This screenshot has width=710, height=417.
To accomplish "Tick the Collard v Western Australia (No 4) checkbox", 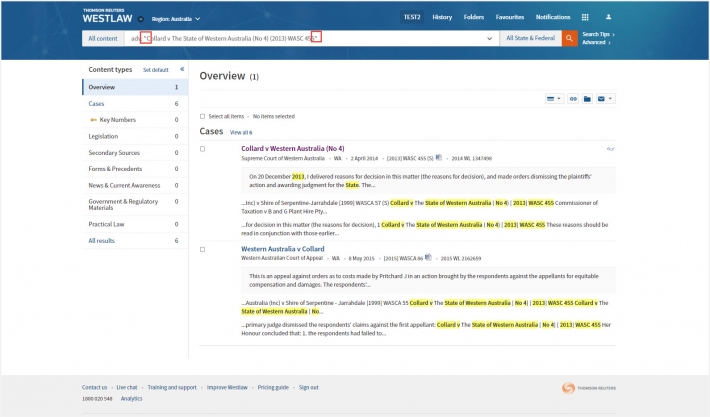I will 202,149.
